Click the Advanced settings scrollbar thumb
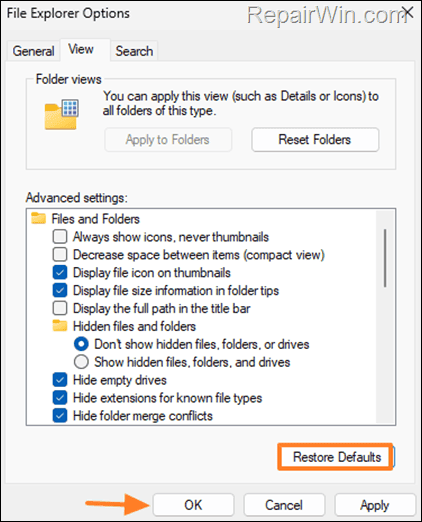422x522 pixels. [x=385, y=258]
